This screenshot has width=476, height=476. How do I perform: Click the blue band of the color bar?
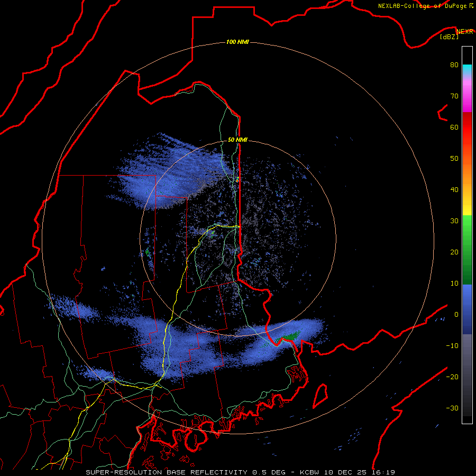pos(467,309)
